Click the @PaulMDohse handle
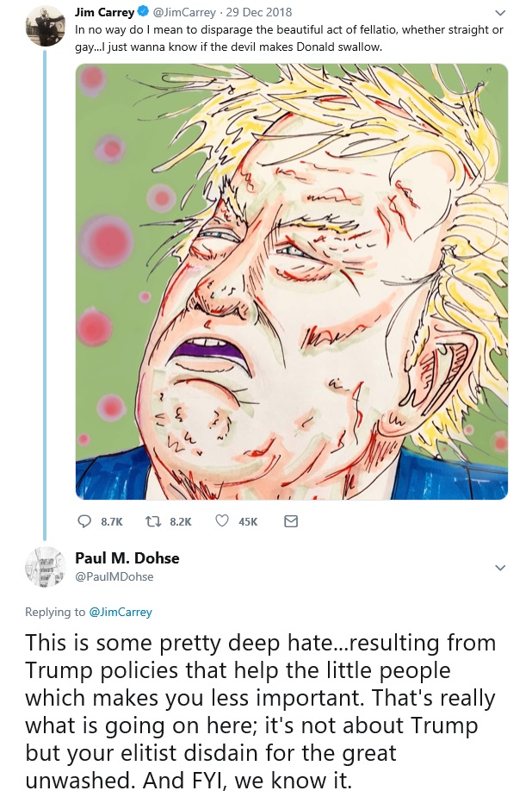Viewport: 532px width, 803px height. click(x=114, y=576)
